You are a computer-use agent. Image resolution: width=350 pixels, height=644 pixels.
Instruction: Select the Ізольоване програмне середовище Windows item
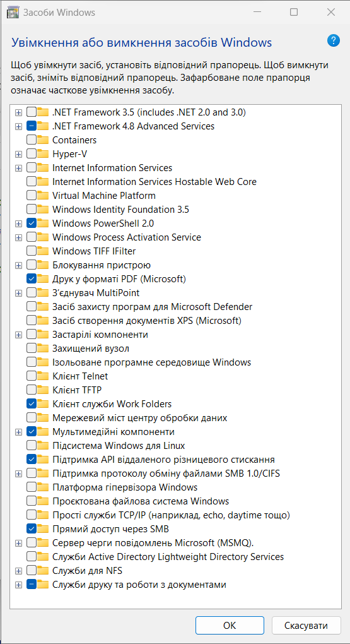pos(151,362)
